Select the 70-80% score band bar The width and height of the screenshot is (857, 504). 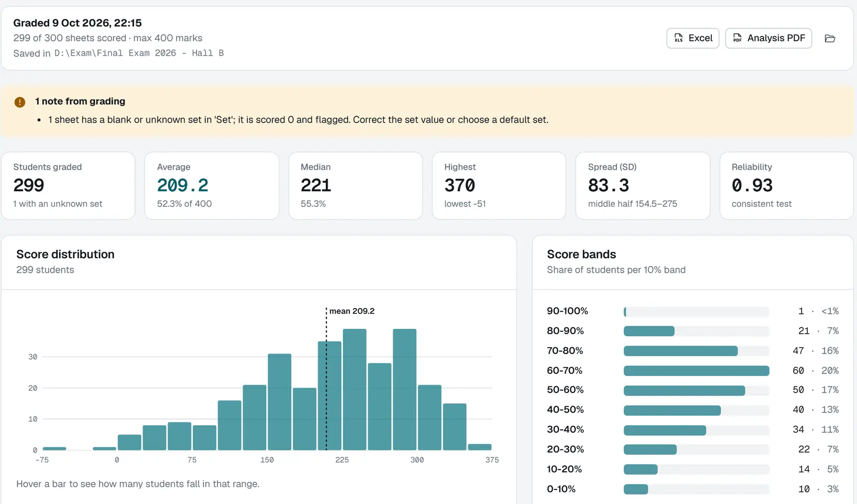[696, 351]
